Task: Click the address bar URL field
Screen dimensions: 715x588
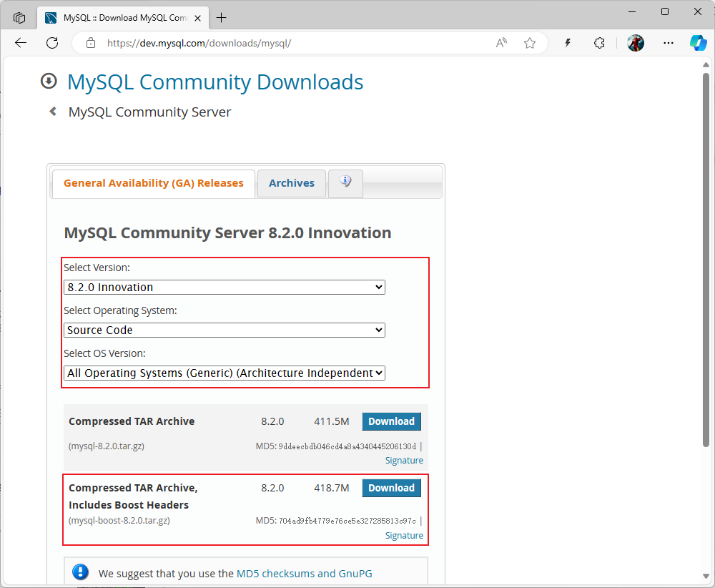Action: [x=286, y=43]
